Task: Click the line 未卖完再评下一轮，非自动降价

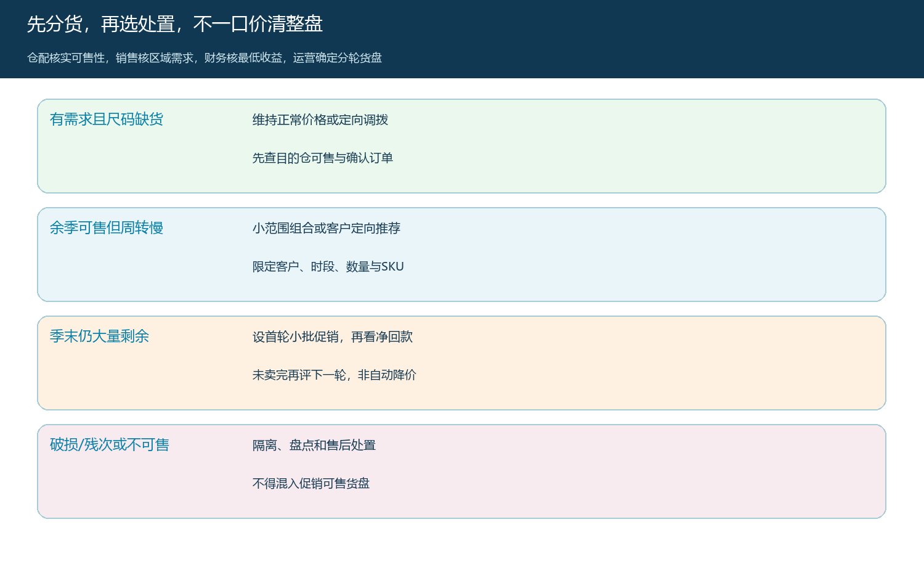Action: point(334,375)
